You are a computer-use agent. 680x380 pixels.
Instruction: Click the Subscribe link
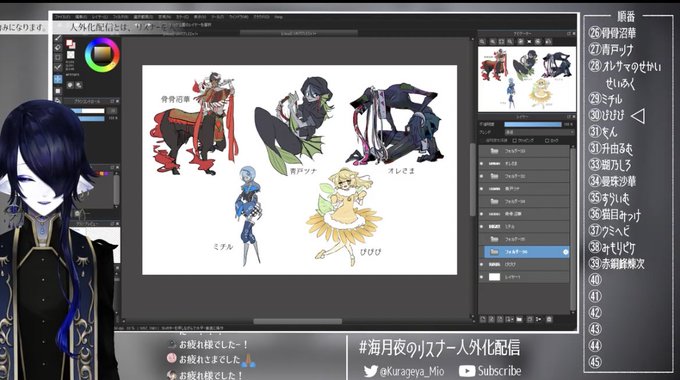pos(499,371)
